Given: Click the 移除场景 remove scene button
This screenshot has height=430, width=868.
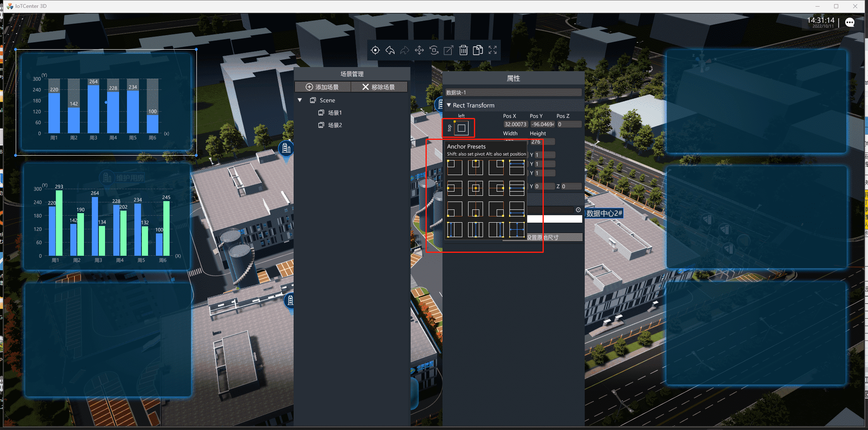Looking at the screenshot, I should point(379,87).
